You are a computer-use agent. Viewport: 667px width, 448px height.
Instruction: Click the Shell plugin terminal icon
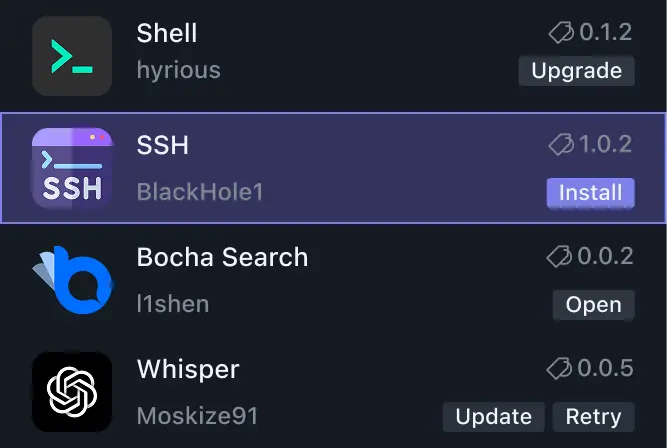tap(72, 56)
